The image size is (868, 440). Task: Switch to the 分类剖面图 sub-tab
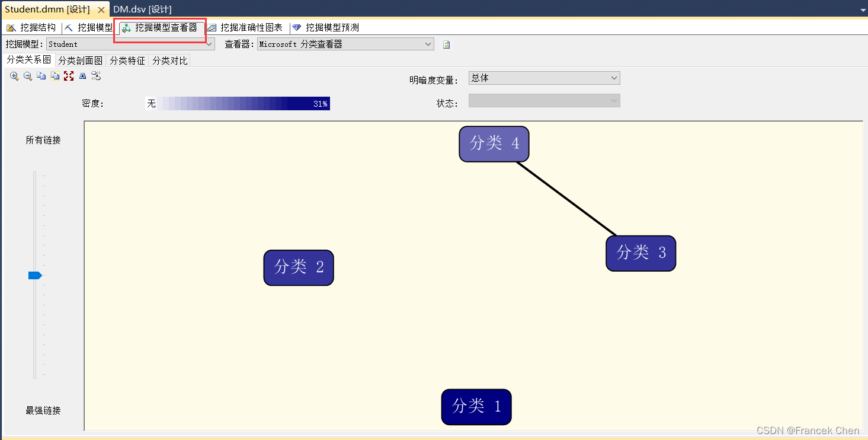[81, 60]
